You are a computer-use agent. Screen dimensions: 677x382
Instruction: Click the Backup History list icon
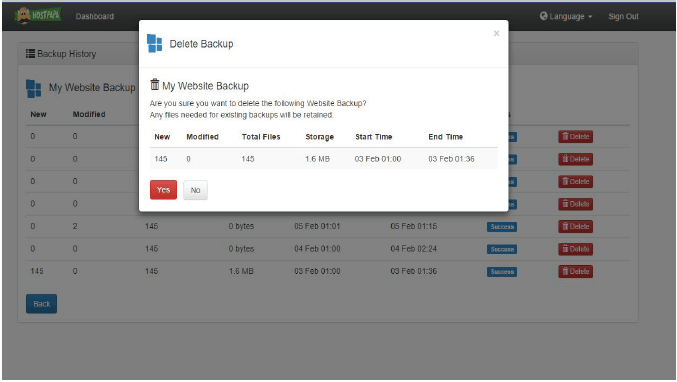click(x=30, y=54)
